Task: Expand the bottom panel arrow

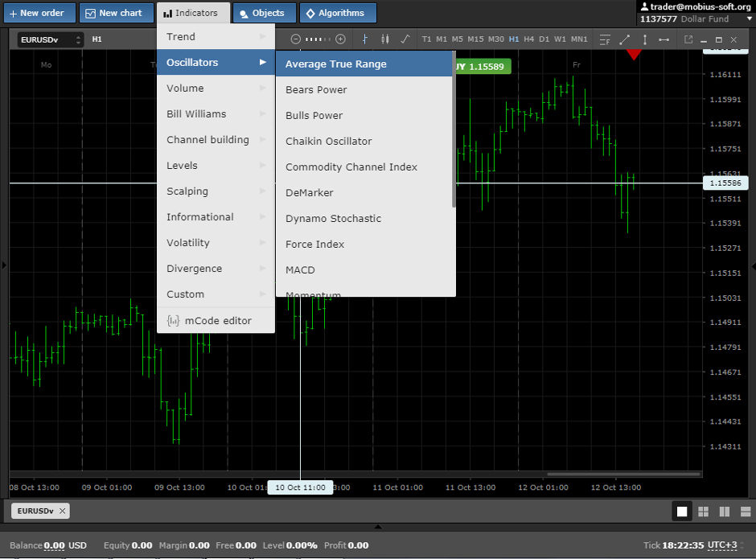Action: click(x=378, y=527)
